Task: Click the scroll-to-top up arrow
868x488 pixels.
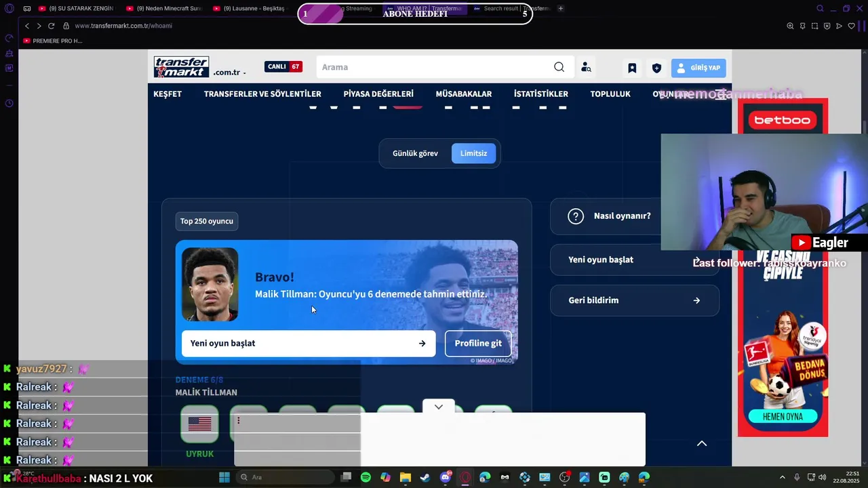Action: pos(702,443)
